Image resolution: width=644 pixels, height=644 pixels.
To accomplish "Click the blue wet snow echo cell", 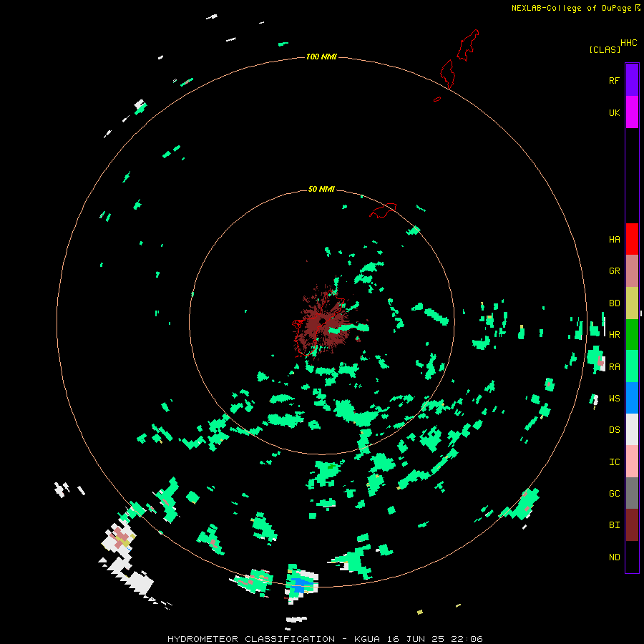I will pyautogui.click(x=302, y=585).
